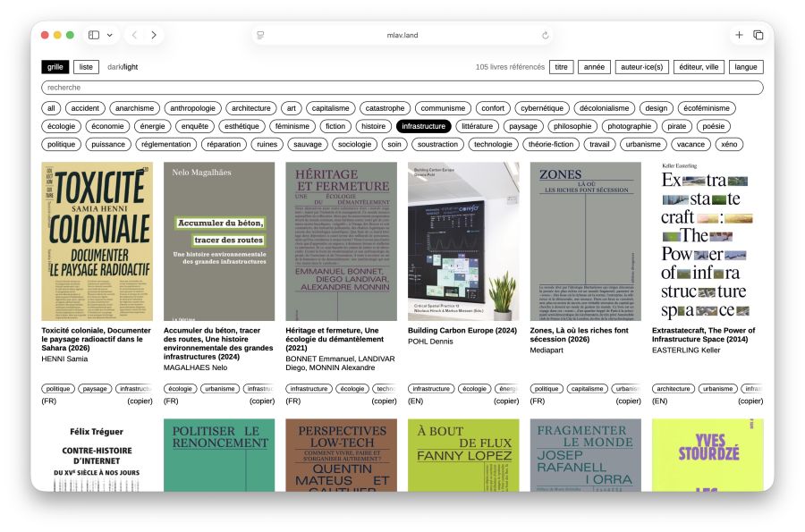Open Perspectives Low-Tech cover
The height and width of the screenshot is (532, 805).
(x=342, y=455)
